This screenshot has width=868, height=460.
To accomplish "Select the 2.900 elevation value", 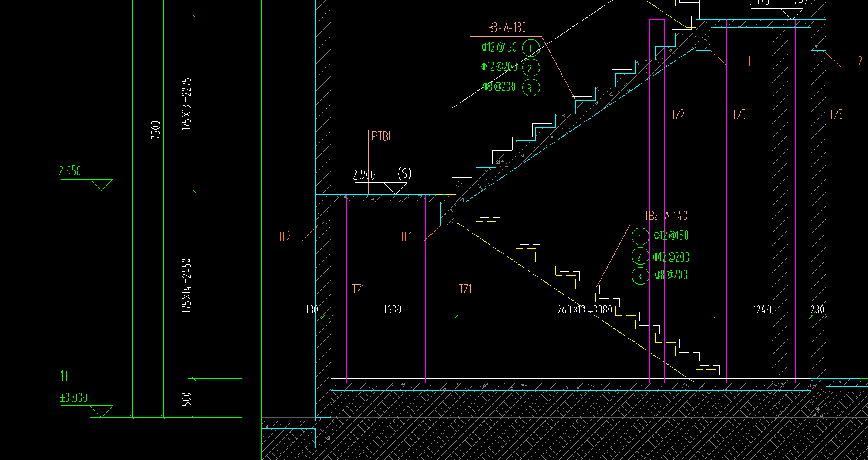I will pos(364,175).
